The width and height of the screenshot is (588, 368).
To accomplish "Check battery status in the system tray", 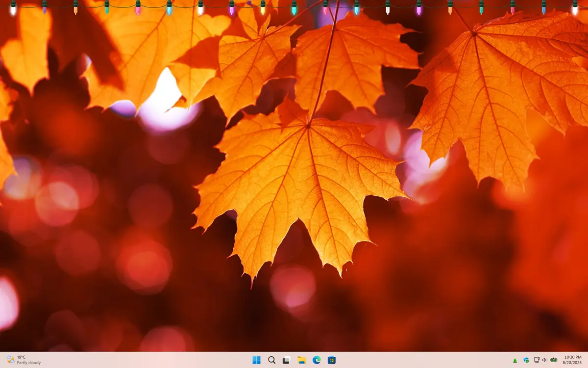I will [554, 360].
